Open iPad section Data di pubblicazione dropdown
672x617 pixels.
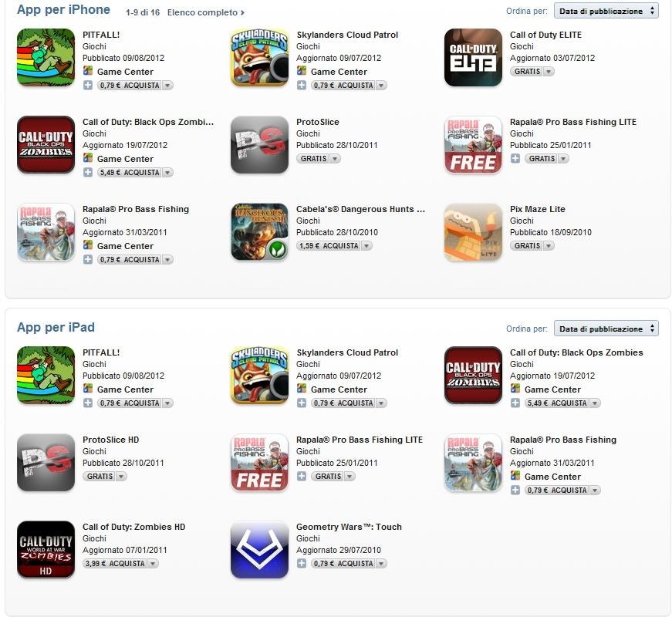coord(606,329)
